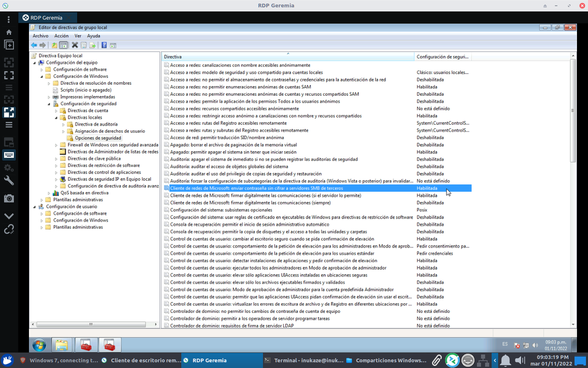Expand the Directivas de cuenta node
This screenshot has height=368, width=588.
[x=57, y=111]
